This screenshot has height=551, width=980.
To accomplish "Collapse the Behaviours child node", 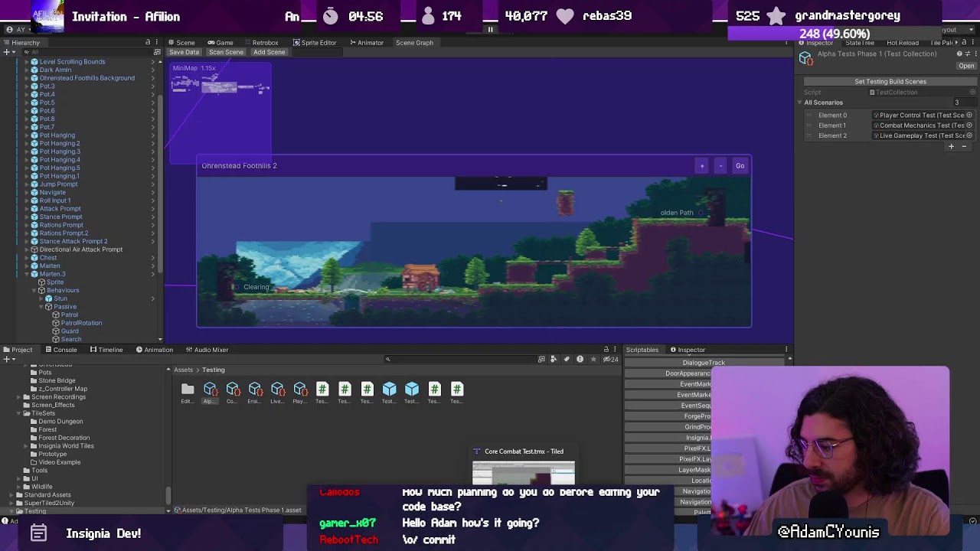I will click(x=34, y=290).
